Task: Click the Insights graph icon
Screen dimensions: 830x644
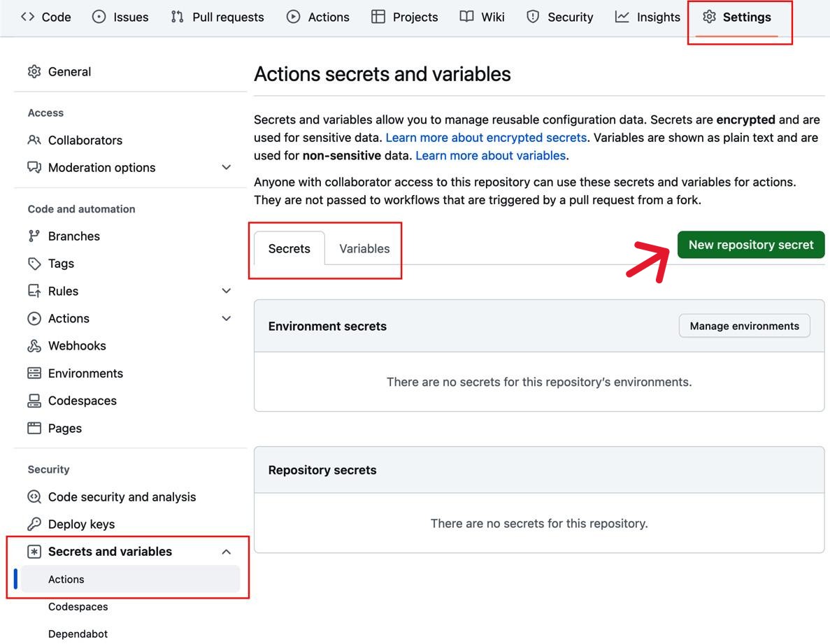Action: tap(622, 17)
